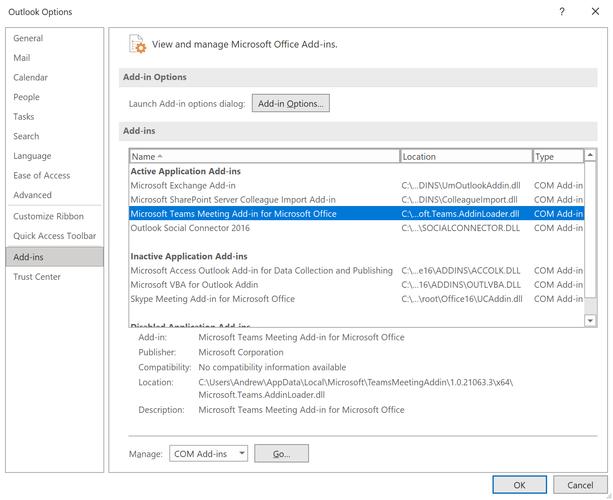The image size is (613, 500).
Task: Select Skype Meeting Add-in for Microsoft Office
Action: (212, 299)
